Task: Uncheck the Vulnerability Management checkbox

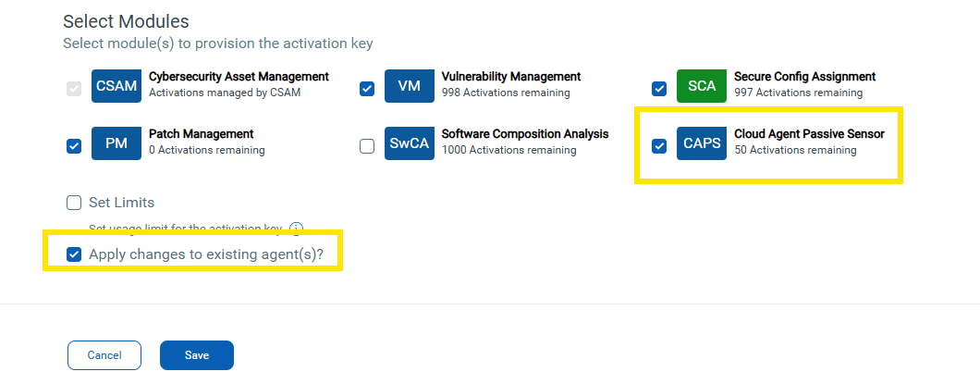Action: click(x=367, y=89)
